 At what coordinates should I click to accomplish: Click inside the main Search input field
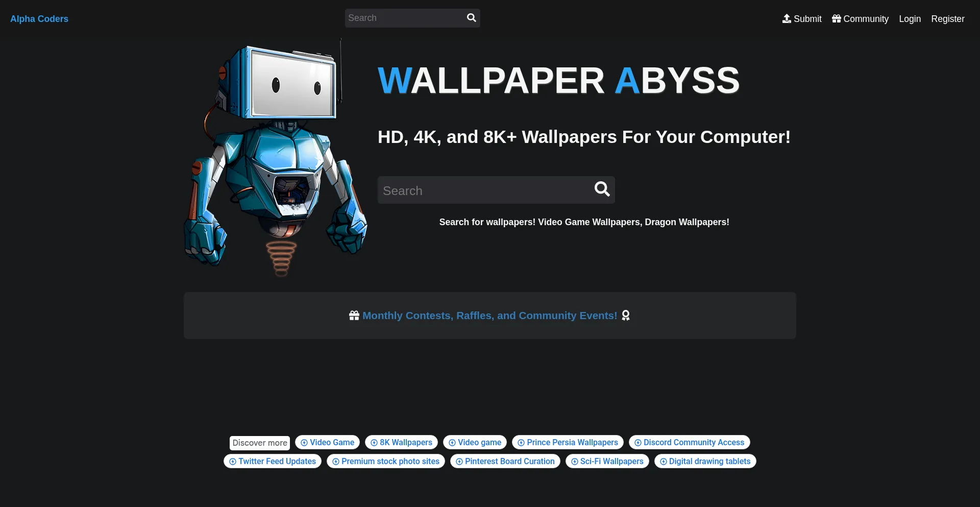485,189
